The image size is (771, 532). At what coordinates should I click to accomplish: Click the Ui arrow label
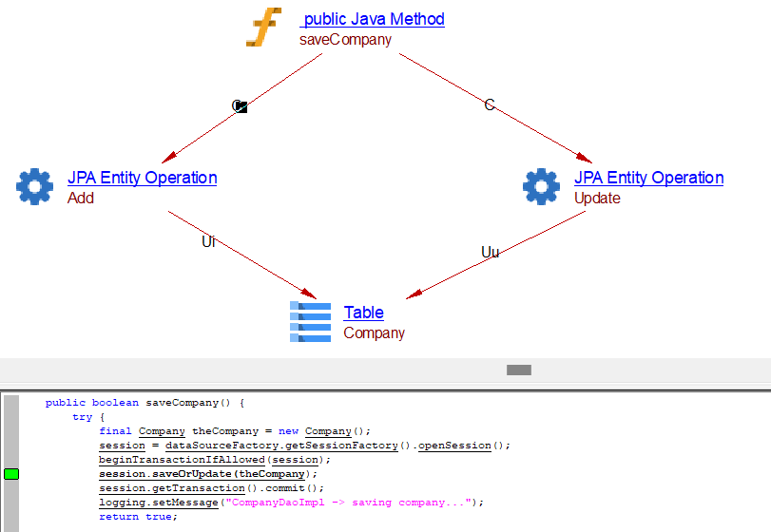(x=208, y=241)
